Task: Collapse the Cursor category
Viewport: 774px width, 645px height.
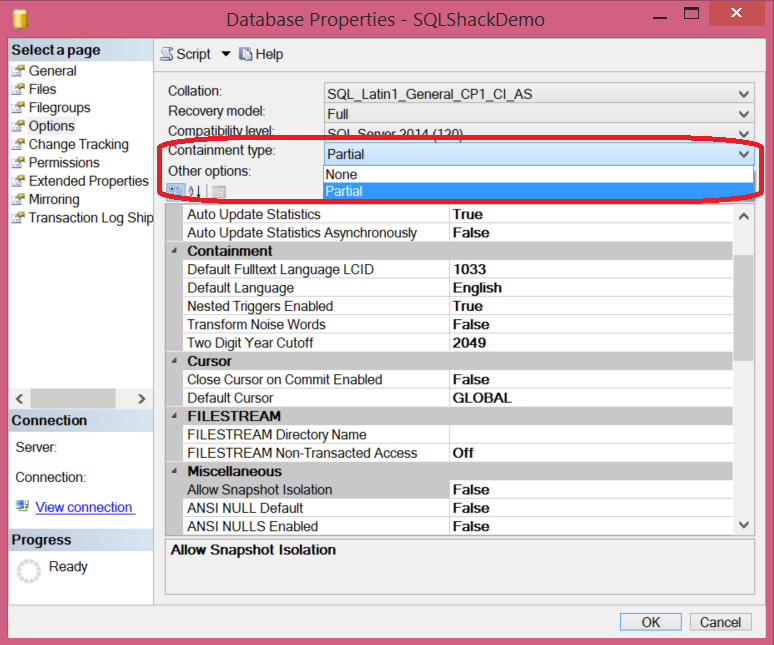Action: click(x=174, y=361)
